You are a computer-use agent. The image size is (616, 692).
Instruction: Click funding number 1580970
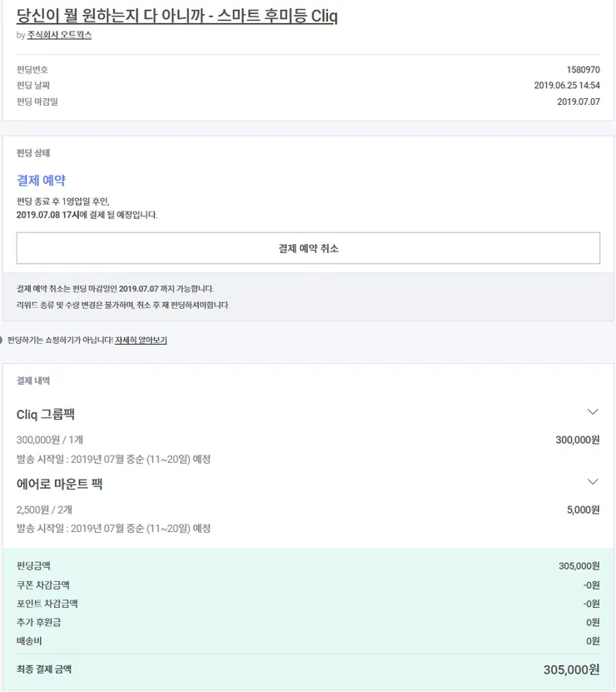click(583, 70)
